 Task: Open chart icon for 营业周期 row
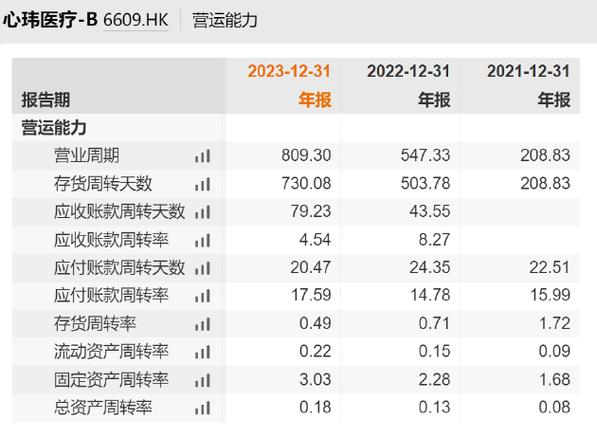(202, 156)
